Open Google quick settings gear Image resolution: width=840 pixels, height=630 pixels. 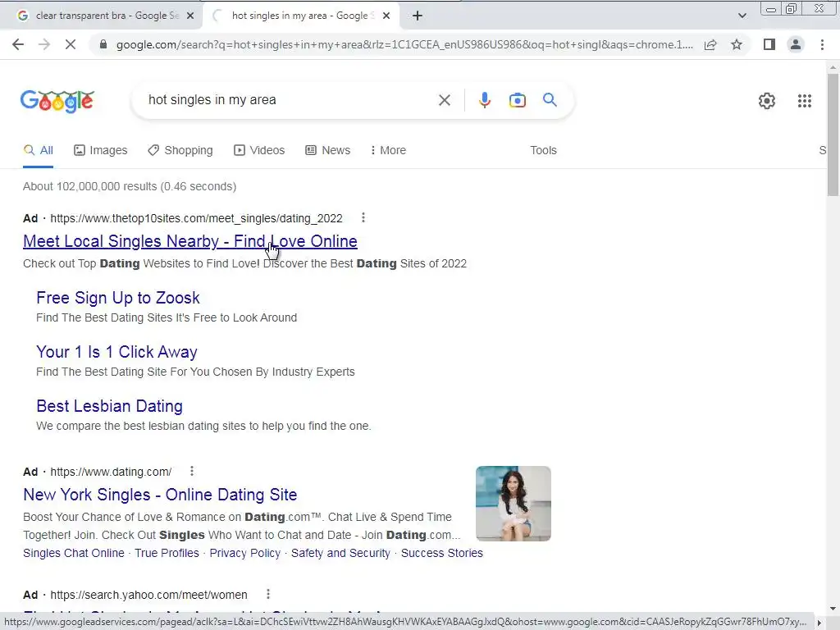click(x=767, y=101)
